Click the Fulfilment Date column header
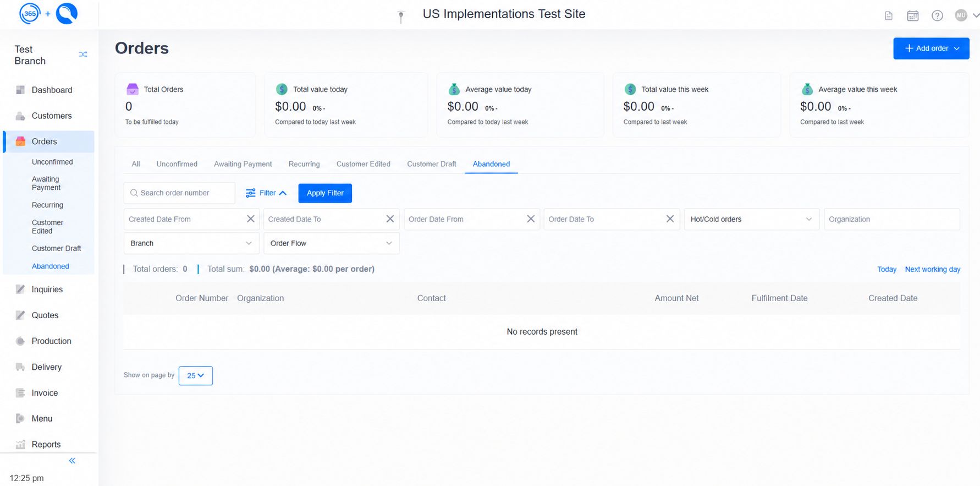980x486 pixels. [x=779, y=298]
